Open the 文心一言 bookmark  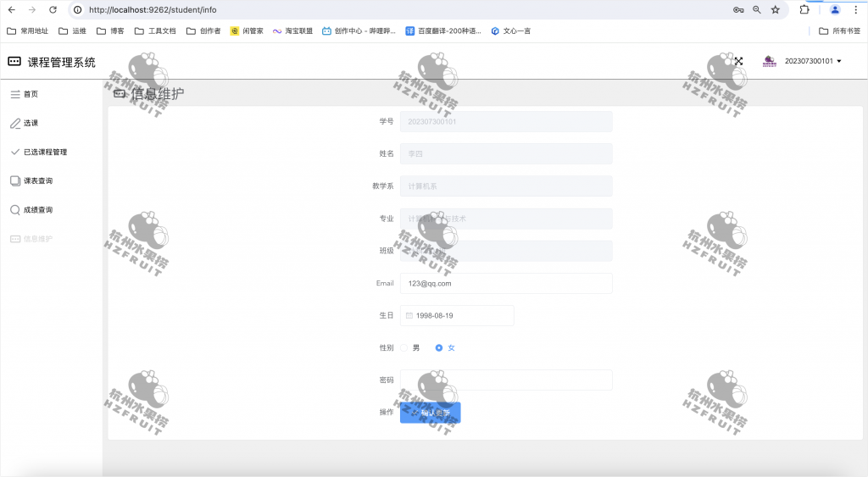[511, 31]
